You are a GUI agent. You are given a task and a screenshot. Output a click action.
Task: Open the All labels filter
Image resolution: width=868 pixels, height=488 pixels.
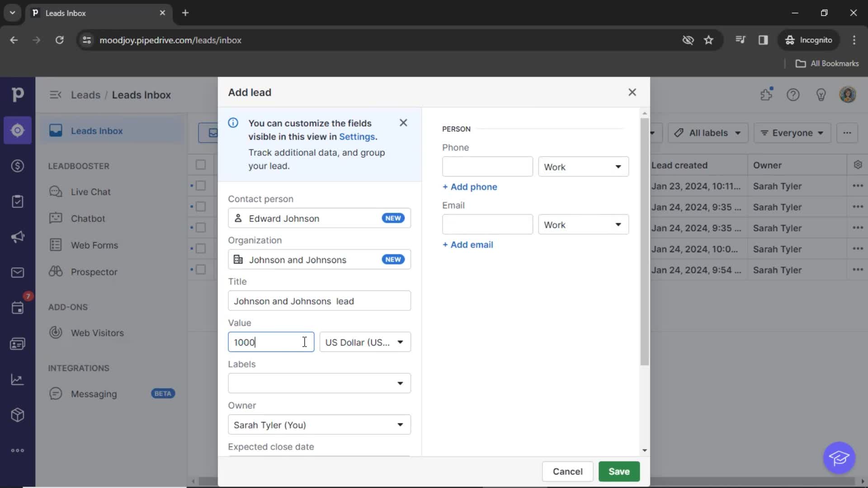coord(708,133)
